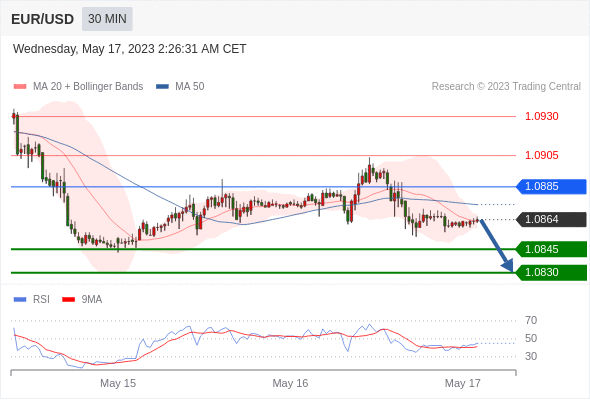
Task: Click the RSI 30 axis label
Action: pos(531,356)
